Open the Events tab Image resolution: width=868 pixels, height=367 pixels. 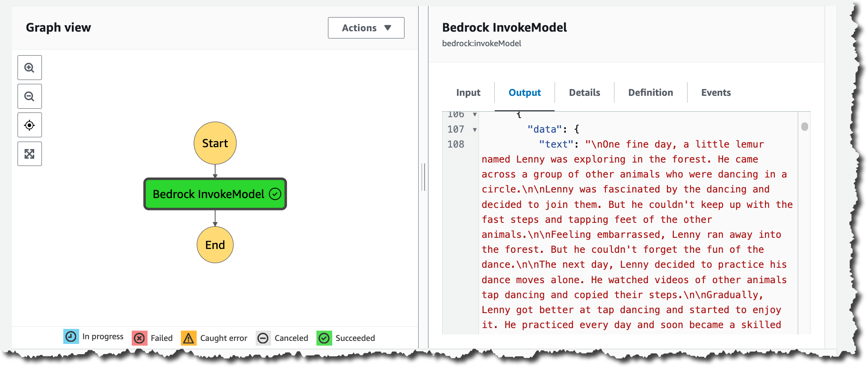[716, 92]
